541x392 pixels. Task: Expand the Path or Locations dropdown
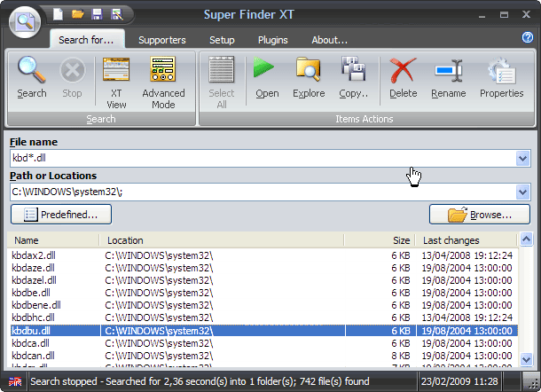pyautogui.click(x=522, y=192)
